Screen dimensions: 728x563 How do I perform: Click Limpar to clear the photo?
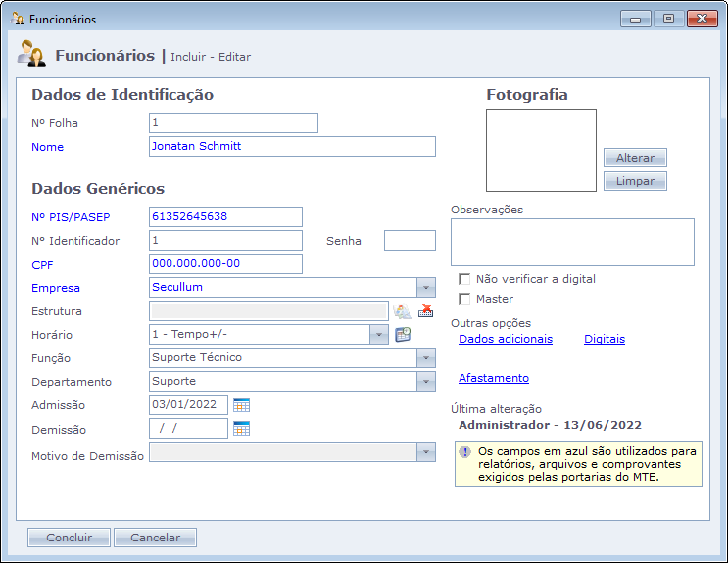[x=635, y=181]
